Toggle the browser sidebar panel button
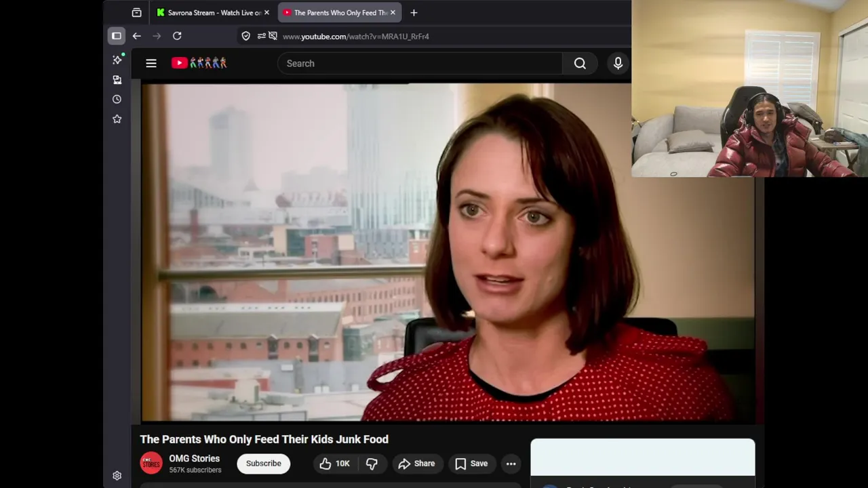Viewport: 868px width, 488px height. [117, 36]
